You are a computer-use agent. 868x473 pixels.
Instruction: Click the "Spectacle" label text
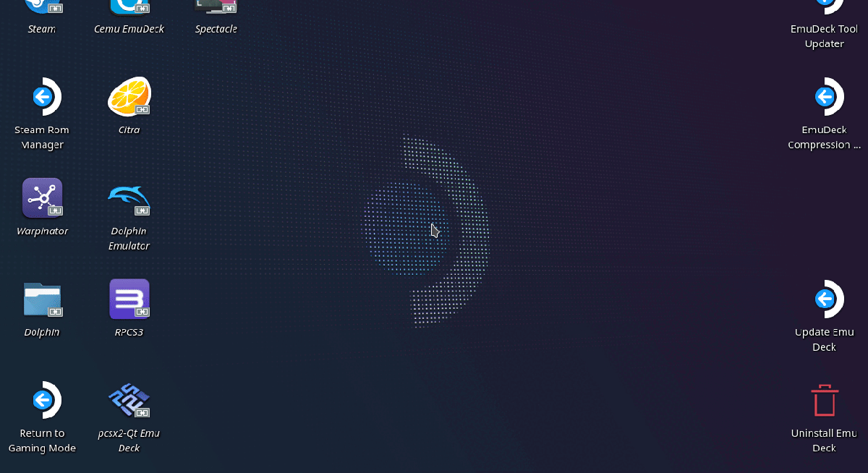(216, 30)
